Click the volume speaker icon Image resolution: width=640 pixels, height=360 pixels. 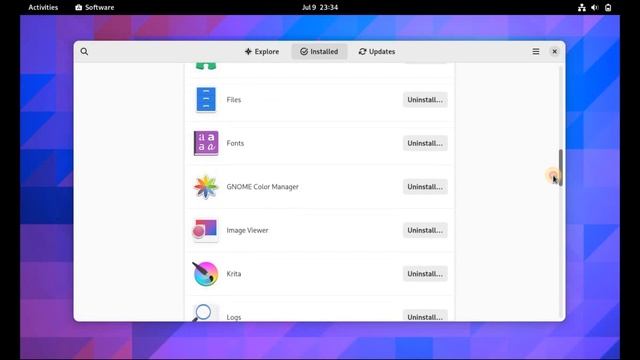coord(595,7)
